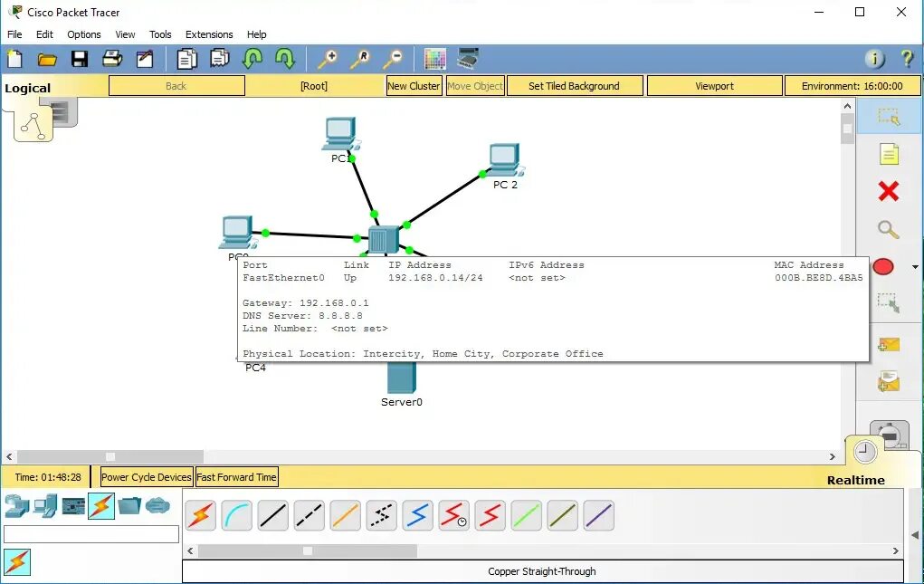Open the Activity Wizard icon
Viewport: 924px width, 584px height.
(145, 59)
